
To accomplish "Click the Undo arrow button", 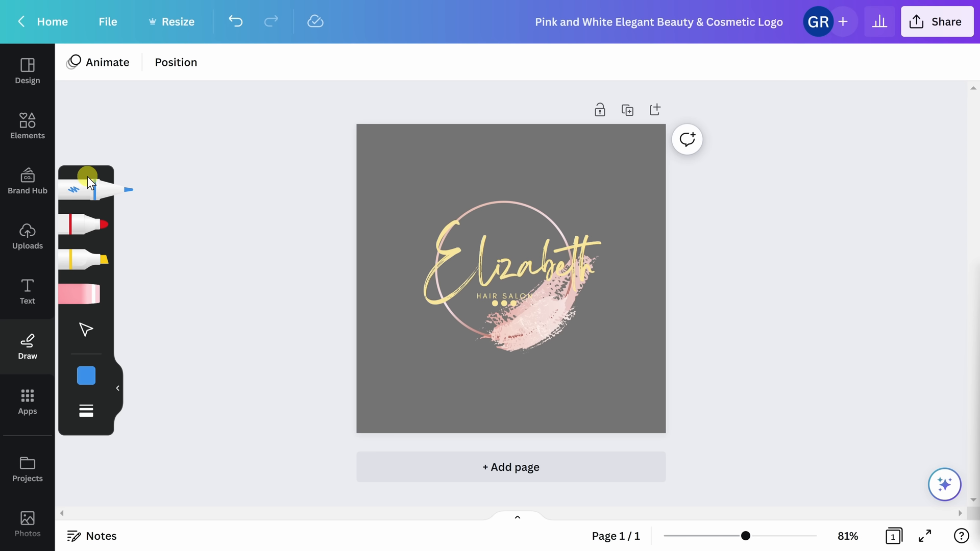I will 236,21.
